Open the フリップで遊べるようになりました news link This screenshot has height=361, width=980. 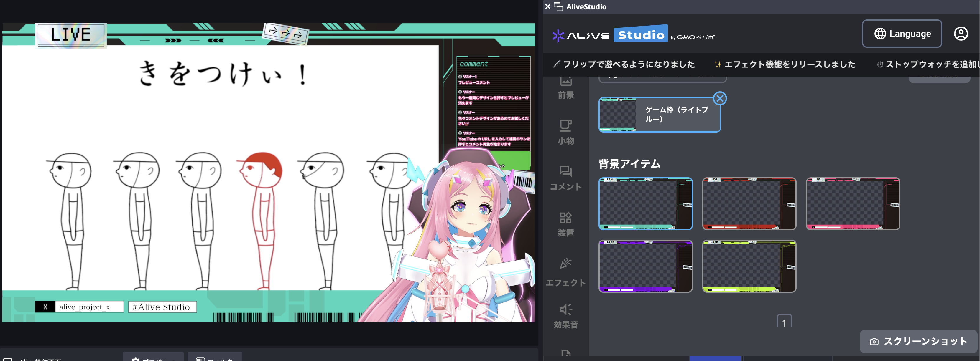click(624, 64)
